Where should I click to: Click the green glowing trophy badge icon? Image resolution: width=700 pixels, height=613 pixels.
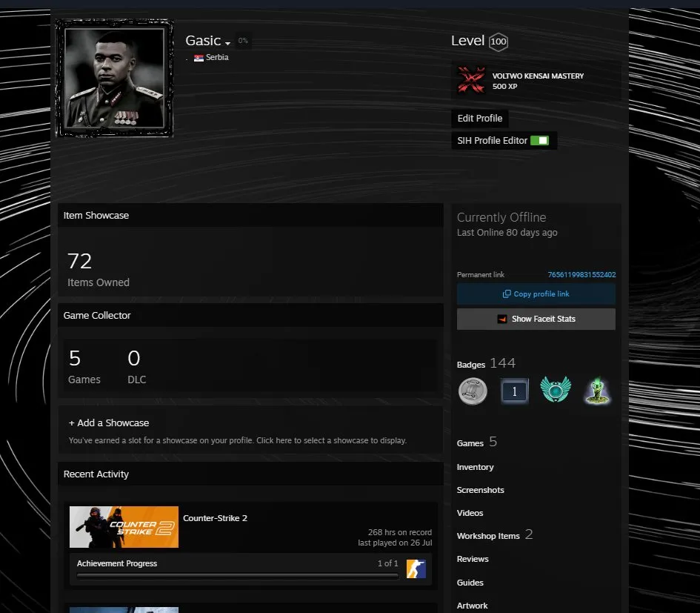tap(597, 391)
